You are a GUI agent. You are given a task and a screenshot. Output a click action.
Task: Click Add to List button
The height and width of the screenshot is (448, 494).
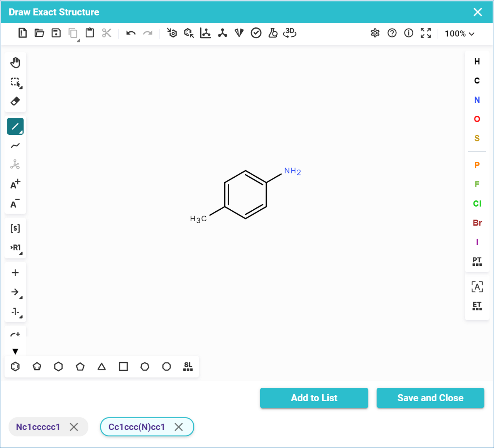pos(314,398)
